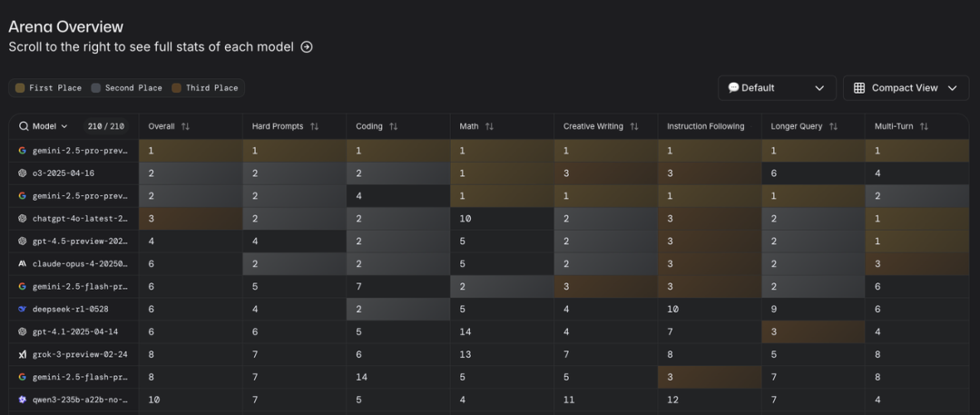Click the right-arrow circle icon after scroll hint

pos(307,47)
